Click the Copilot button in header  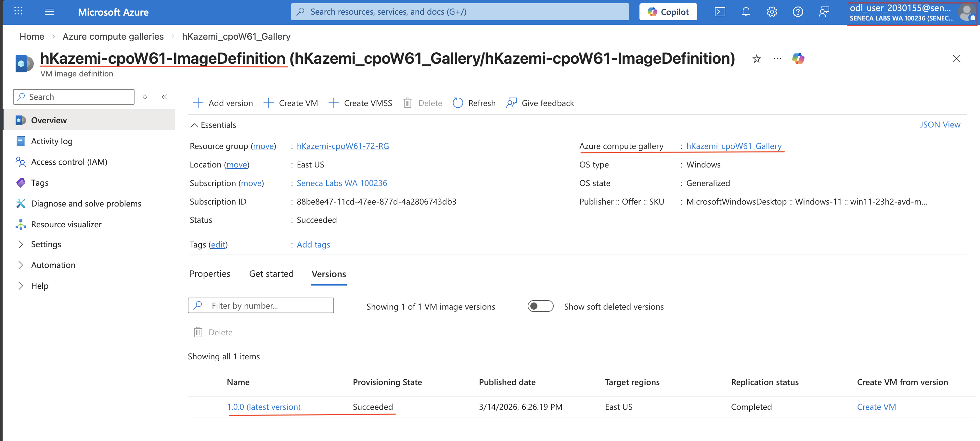668,12
